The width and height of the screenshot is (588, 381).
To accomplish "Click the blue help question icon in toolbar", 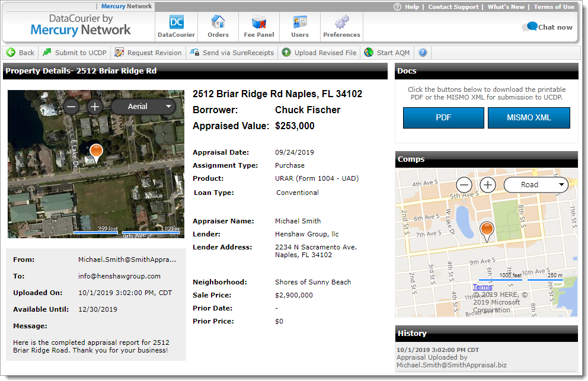I will click(423, 53).
